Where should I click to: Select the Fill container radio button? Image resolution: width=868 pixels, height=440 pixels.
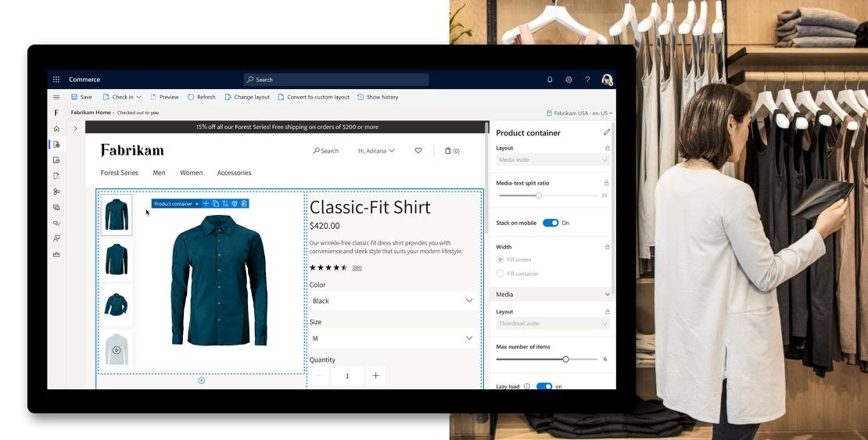(500, 274)
